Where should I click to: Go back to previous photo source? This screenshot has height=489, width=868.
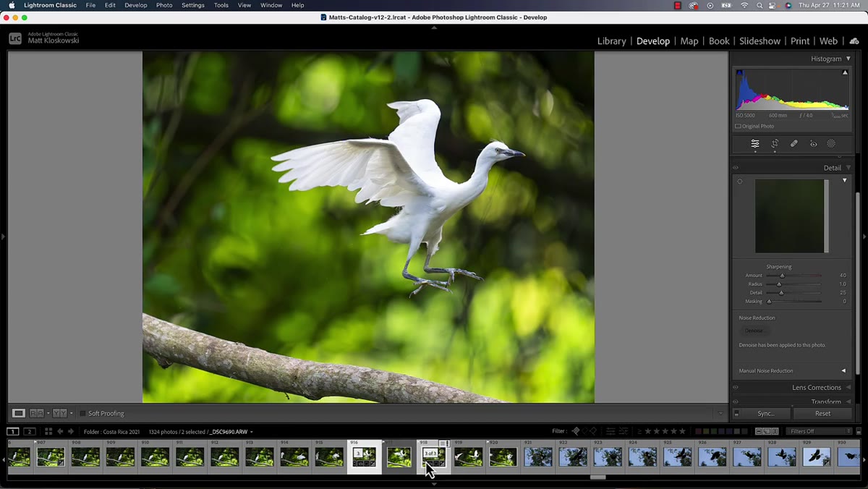tap(60, 431)
